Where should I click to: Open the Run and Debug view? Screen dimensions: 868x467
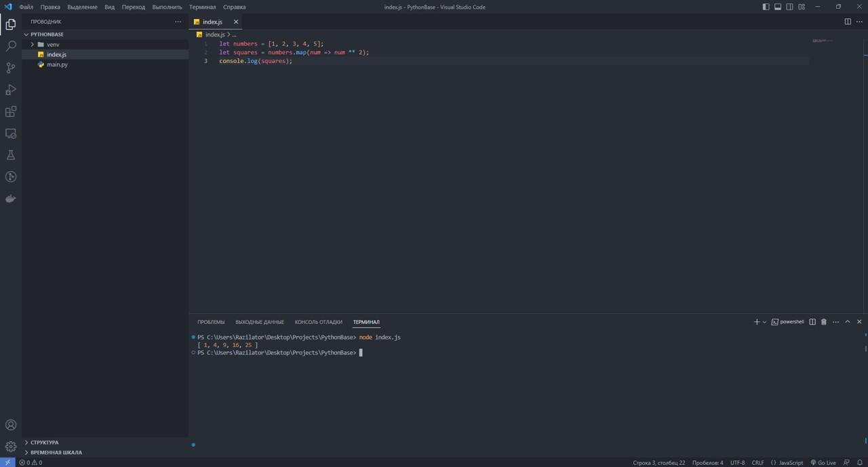11,89
